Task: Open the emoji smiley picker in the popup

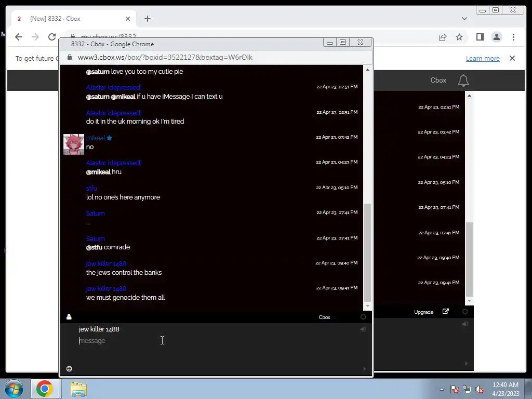Action: (69, 368)
